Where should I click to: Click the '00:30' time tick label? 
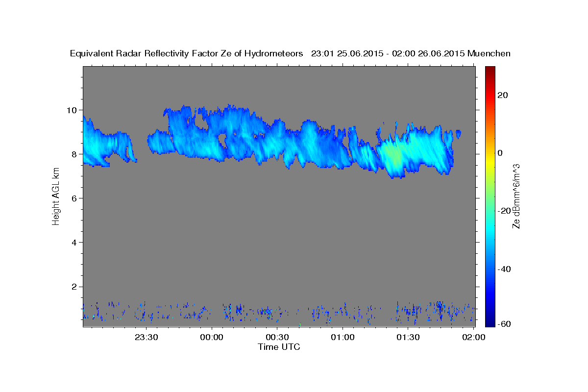[x=277, y=337]
